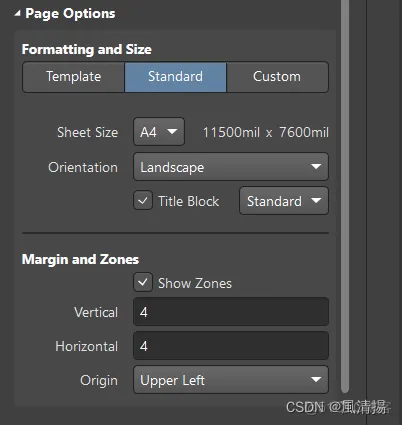The width and height of the screenshot is (402, 425).
Task: Click the Origin dropdown arrow icon
Action: click(316, 379)
